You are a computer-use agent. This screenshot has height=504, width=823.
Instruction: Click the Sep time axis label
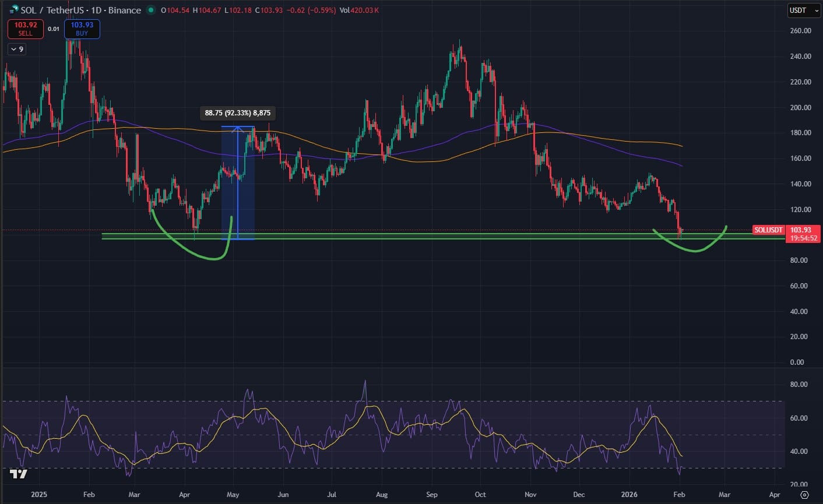pyautogui.click(x=432, y=495)
